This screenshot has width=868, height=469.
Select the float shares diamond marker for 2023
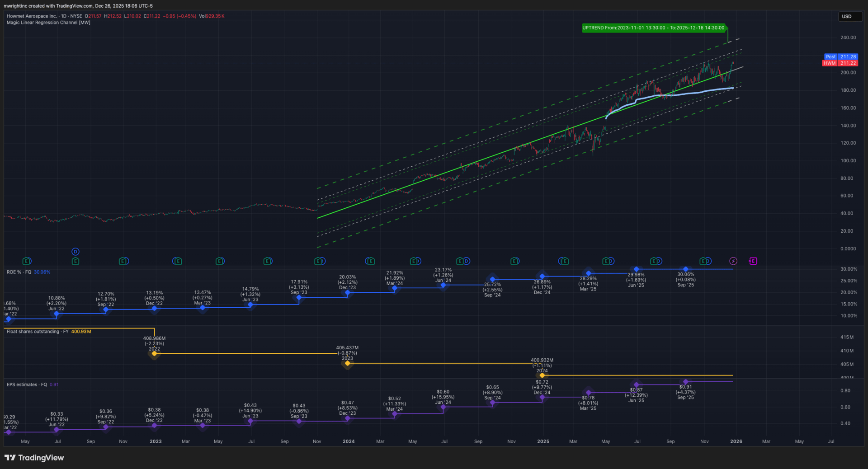click(x=347, y=363)
